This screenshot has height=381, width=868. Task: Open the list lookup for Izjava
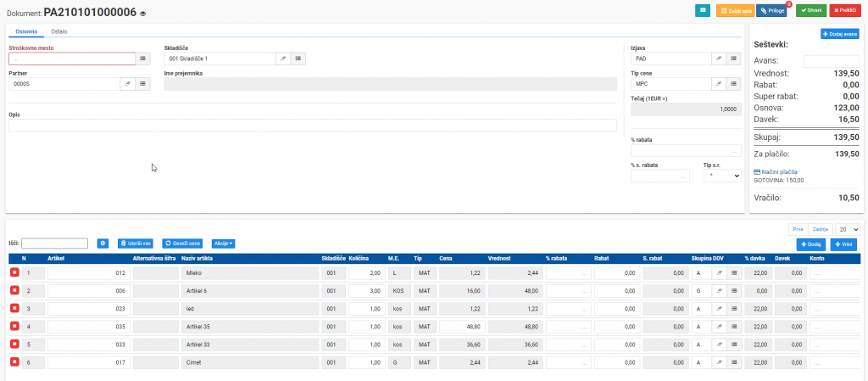click(734, 59)
